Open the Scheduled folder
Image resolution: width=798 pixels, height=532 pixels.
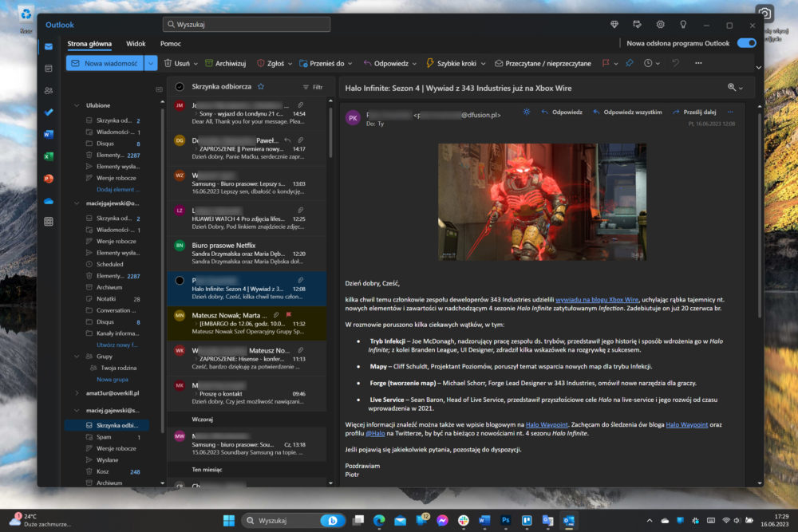tap(110, 264)
